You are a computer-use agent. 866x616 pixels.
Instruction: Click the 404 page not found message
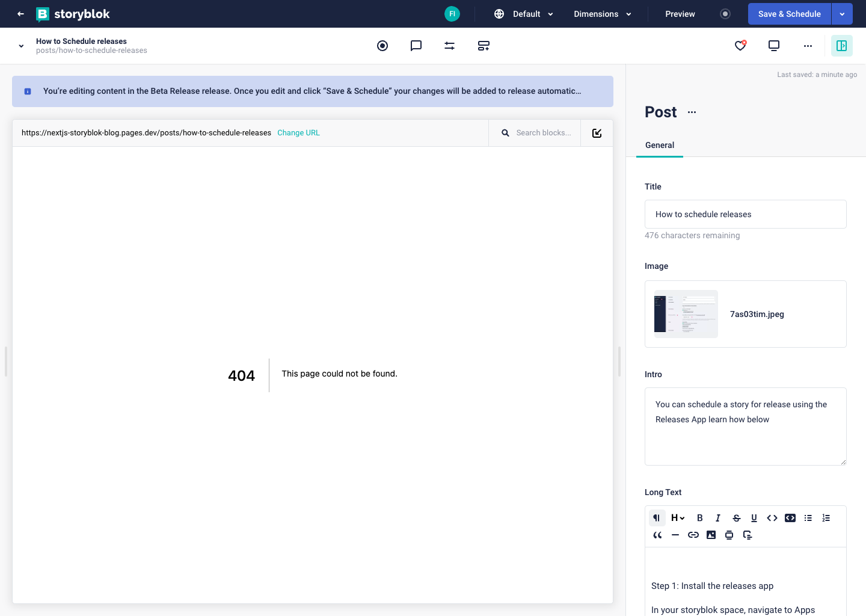[x=313, y=375]
